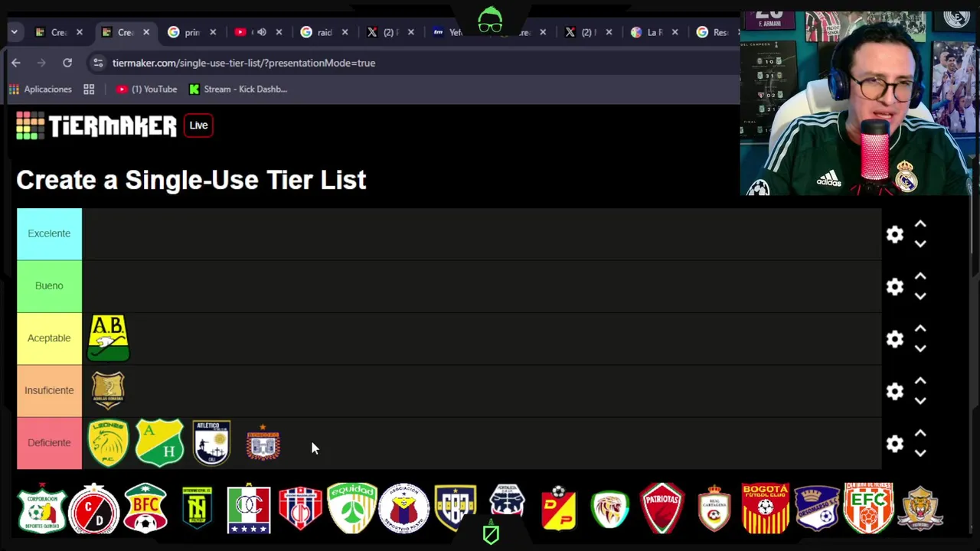The height and width of the screenshot is (551, 980).
Task: Pick the green Equidad logo
Action: click(352, 507)
